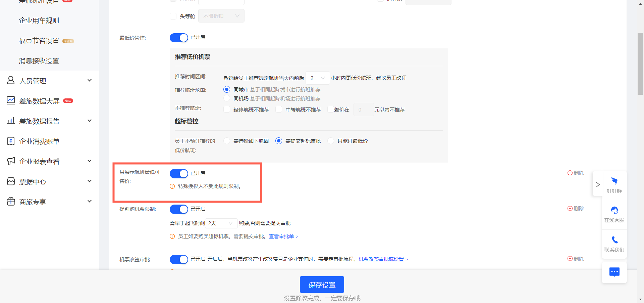Delete the 提前购机票限制 rule
644x303 pixels.
(x=576, y=209)
